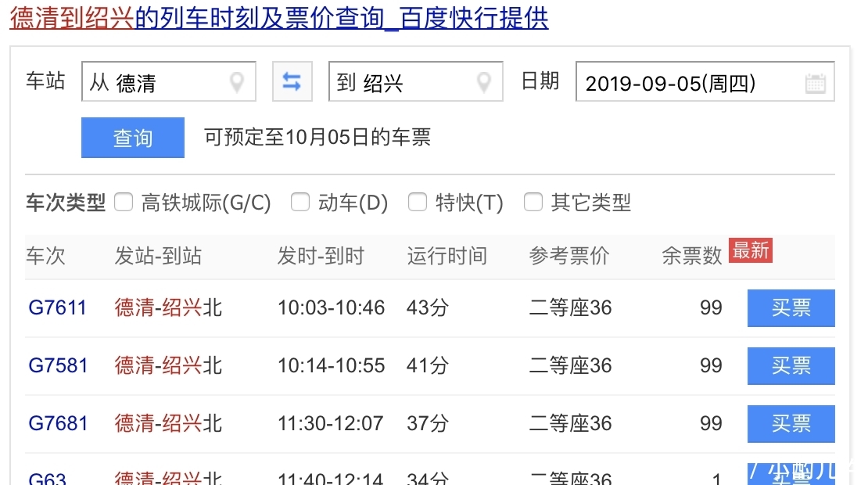Enable the 高铁城际(G/C) filter checkbox
This screenshot has height=485, width=868.
pos(124,202)
